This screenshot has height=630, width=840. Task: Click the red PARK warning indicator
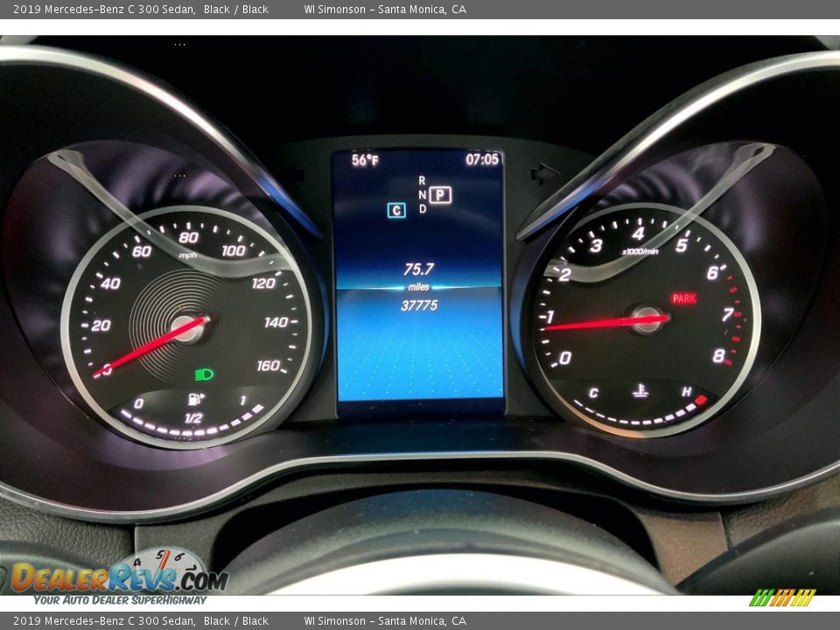coord(683,298)
